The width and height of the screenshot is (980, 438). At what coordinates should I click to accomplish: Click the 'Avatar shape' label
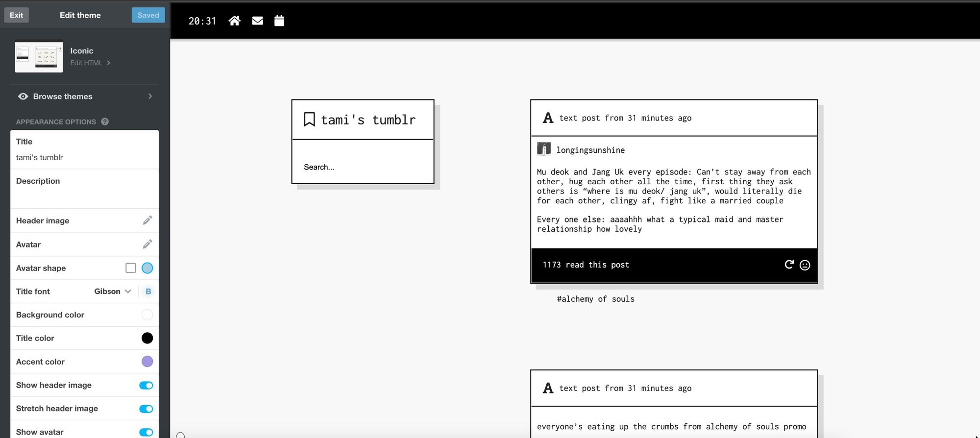click(x=41, y=268)
